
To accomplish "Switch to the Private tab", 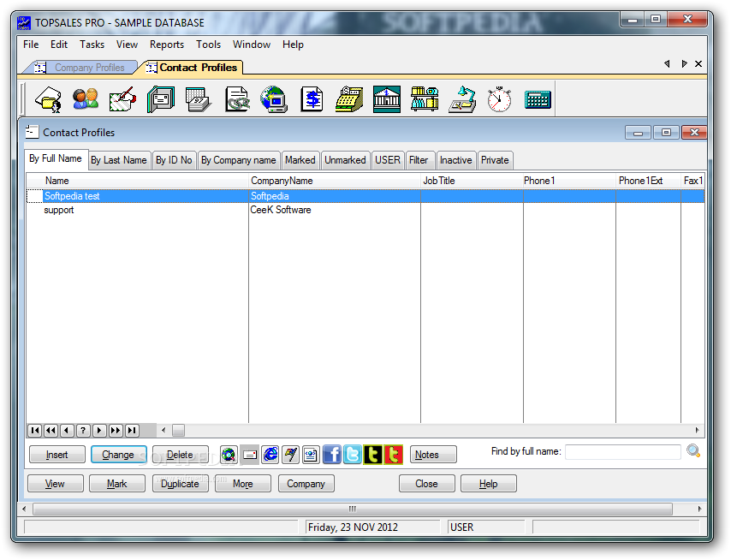I will tap(495, 160).
